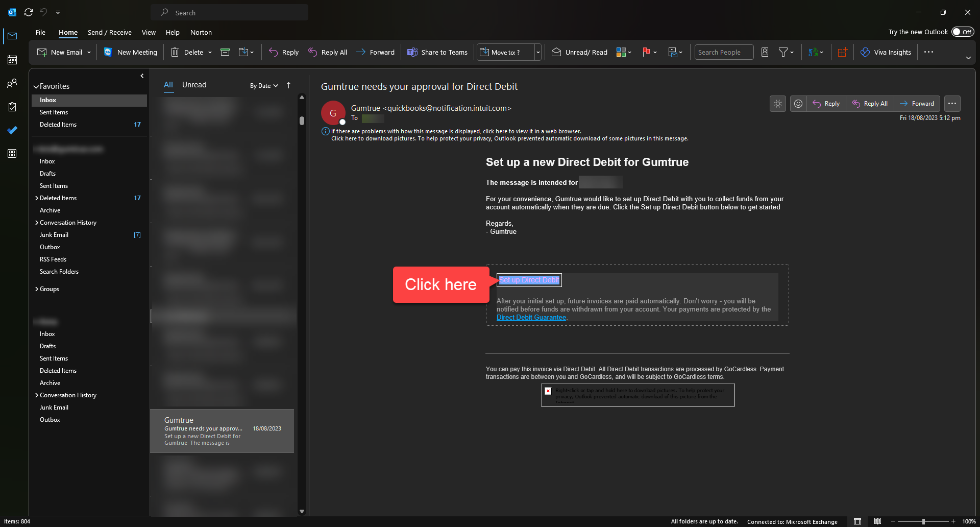Click Undo arrow in quick access toolbar
Viewport: 980px width, 527px height.
click(43, 12)
